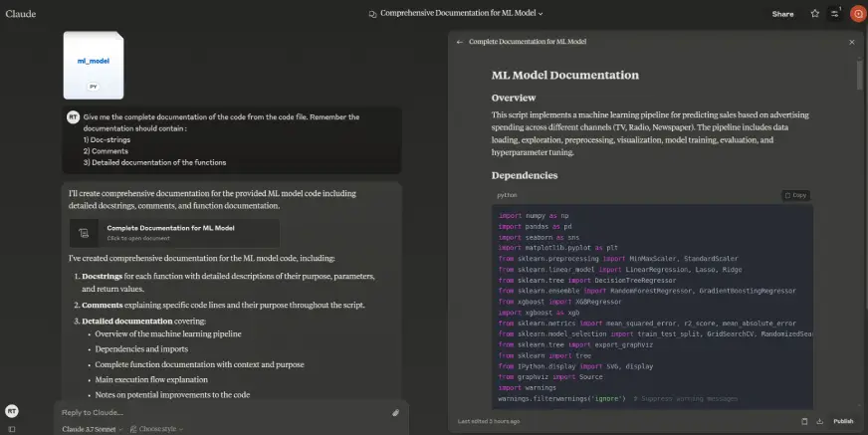This screenshot has height=435, width=868.
Task: Click the Claude logo to go home
Action: 21,14
